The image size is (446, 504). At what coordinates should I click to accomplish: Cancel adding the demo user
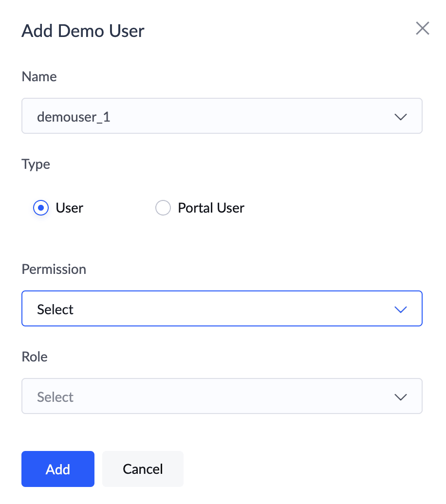[x=143, y=469]
